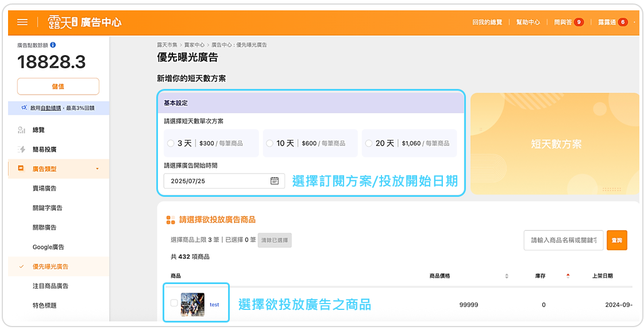This screenshot has width=644, height=330.
Task: Select the 3 天 $300 plan
Action: point(171,143)
